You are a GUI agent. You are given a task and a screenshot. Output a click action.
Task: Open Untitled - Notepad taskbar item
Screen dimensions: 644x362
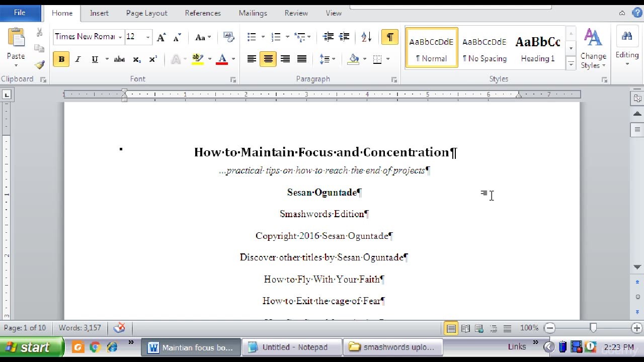pos(292,347)
